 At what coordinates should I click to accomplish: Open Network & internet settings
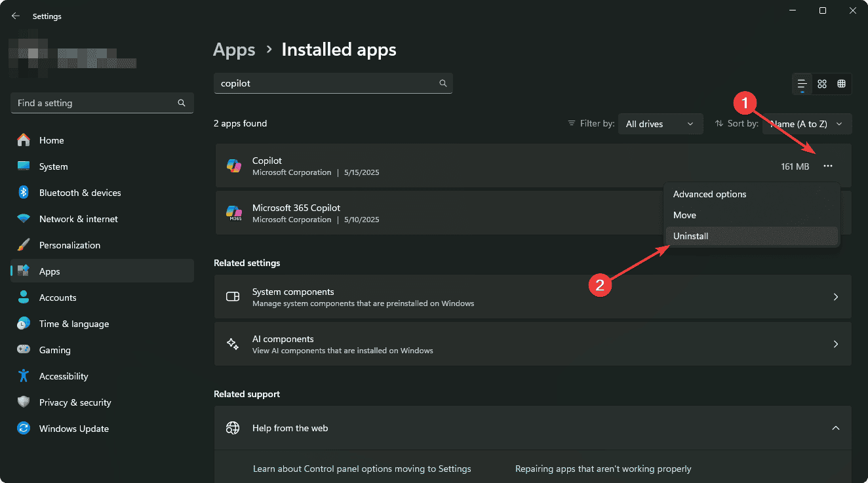pos(102,219)
